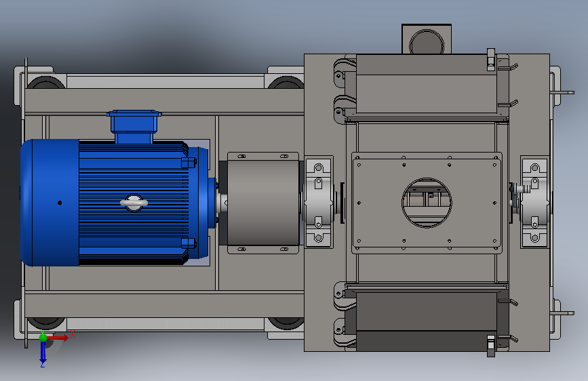
Task: Click the blue Z axis of the triad
Action: point(43,352)
